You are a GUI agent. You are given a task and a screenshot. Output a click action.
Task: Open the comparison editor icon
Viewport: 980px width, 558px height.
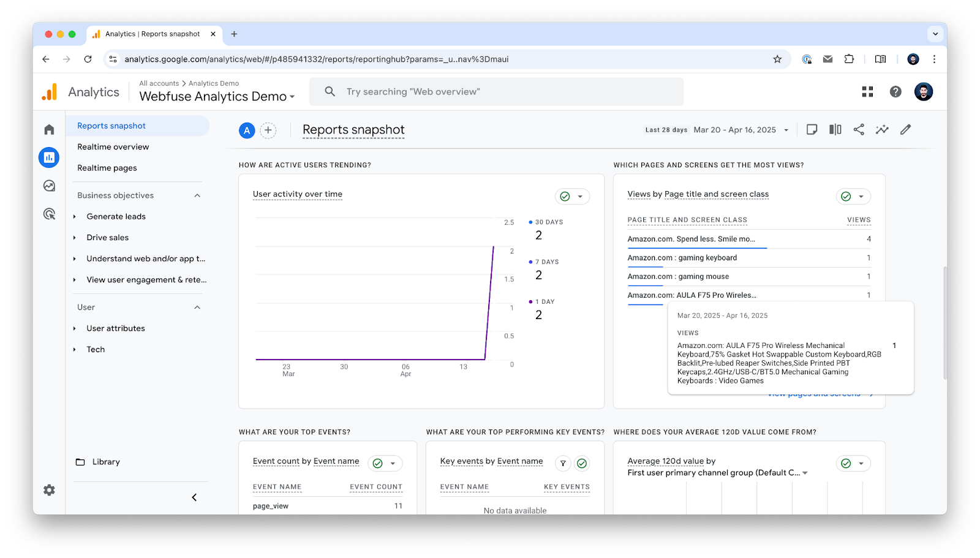pyautogui.click(x=835, y=129)
